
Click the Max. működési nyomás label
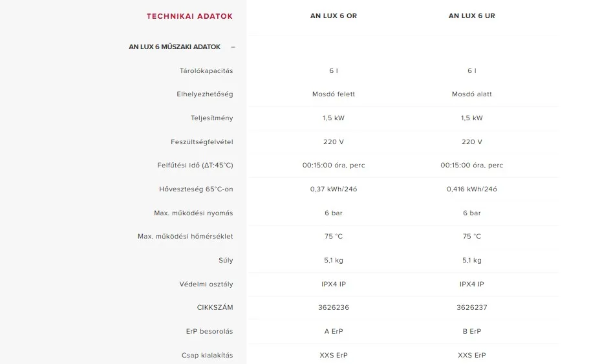tap(193, 213)
